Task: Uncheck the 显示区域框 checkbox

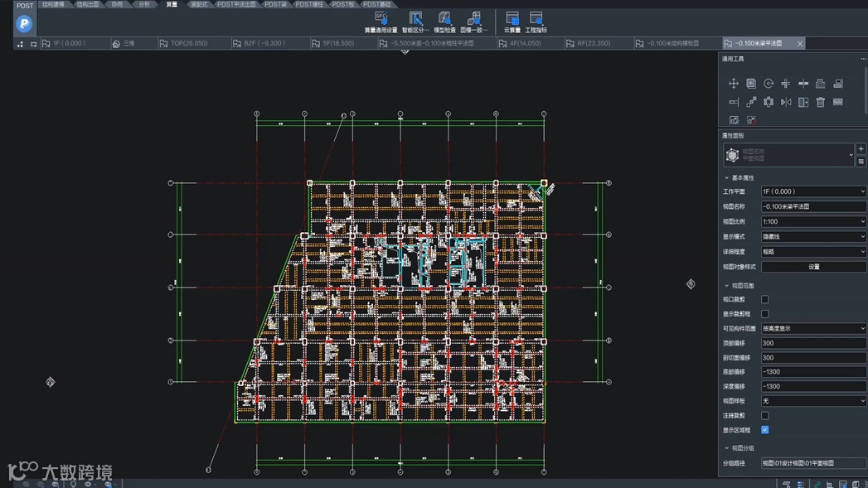Action: click(x=765, y=430)
